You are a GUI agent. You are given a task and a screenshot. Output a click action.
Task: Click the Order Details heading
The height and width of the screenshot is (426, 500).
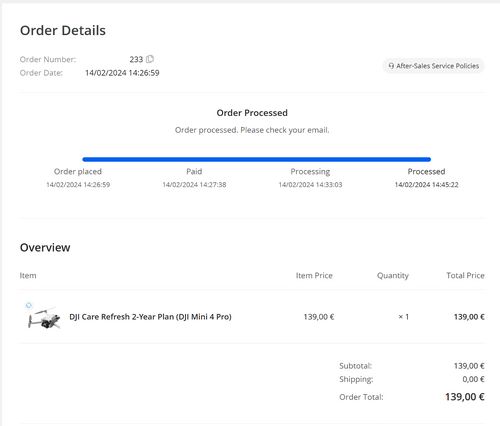point(63,30)
